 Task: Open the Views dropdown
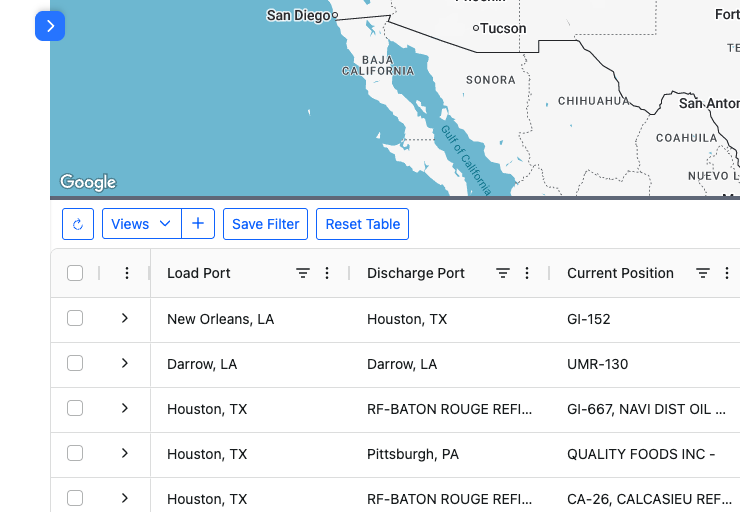141,224
